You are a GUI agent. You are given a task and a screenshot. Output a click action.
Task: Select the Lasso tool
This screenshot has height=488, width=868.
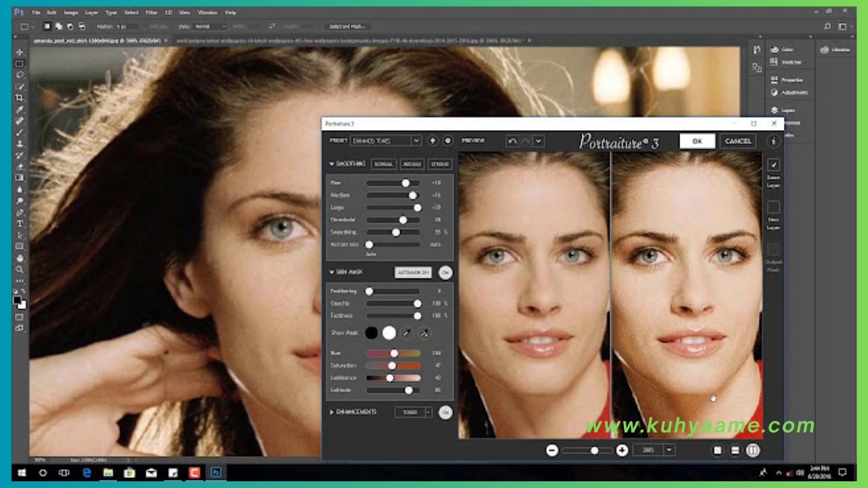[20, 75]
